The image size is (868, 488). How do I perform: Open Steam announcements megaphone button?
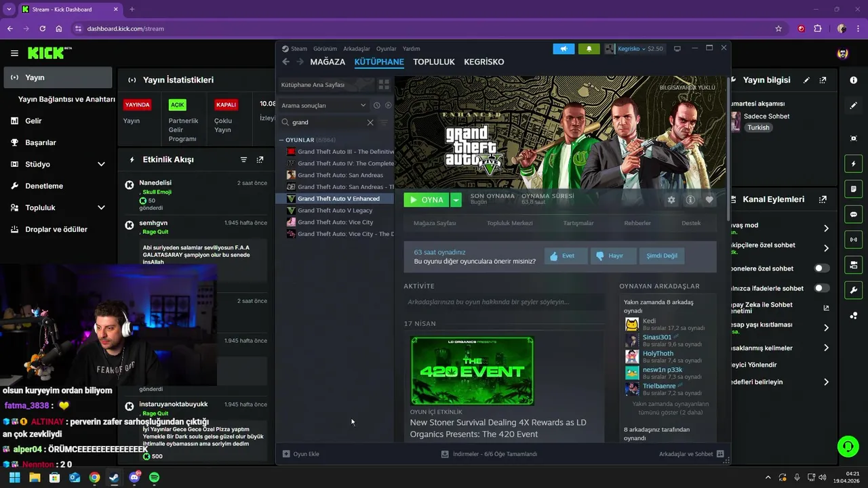pos(564,49)
